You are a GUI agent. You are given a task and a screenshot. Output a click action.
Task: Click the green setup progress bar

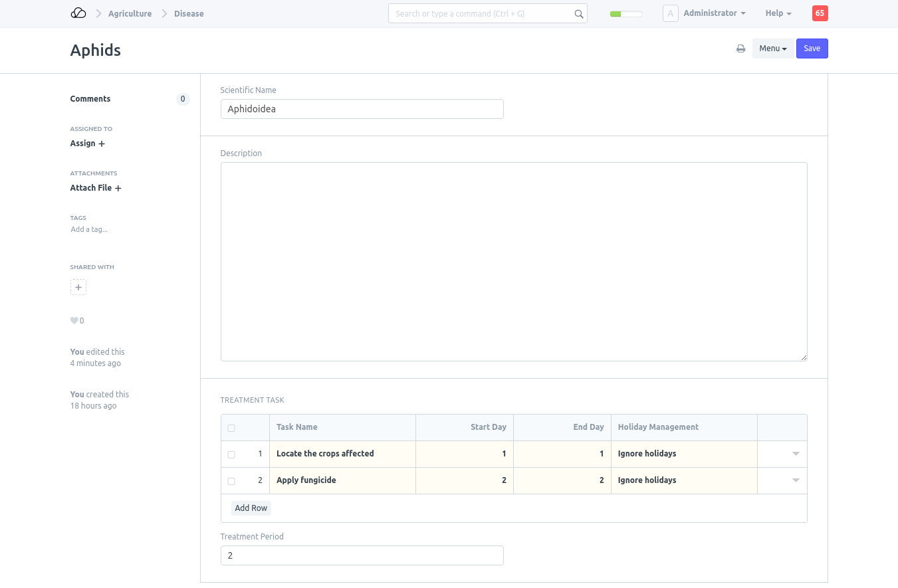[625, 14]
